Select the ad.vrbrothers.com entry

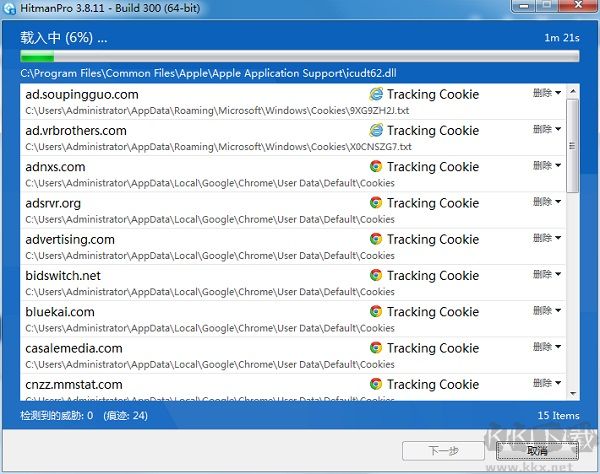click(x=293, y=138)
